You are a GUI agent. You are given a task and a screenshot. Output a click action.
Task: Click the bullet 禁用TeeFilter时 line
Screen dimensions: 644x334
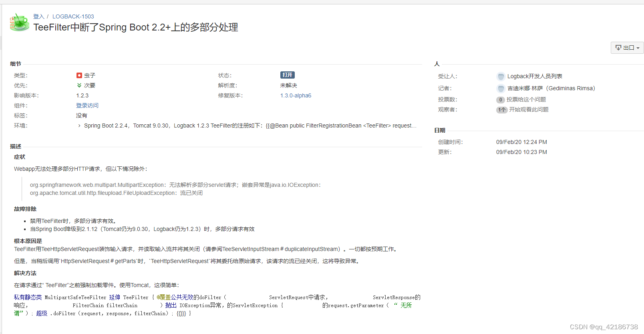click(73, 221)
